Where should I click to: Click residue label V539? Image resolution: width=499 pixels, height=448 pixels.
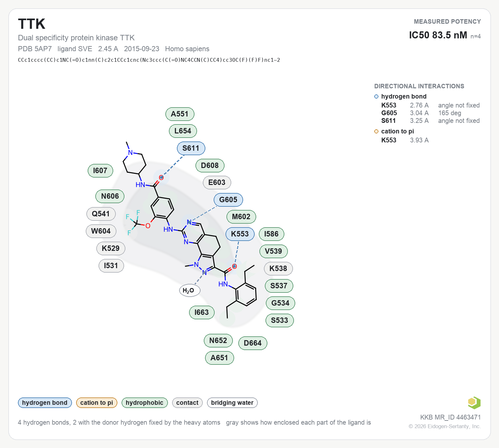click(273, 251)
